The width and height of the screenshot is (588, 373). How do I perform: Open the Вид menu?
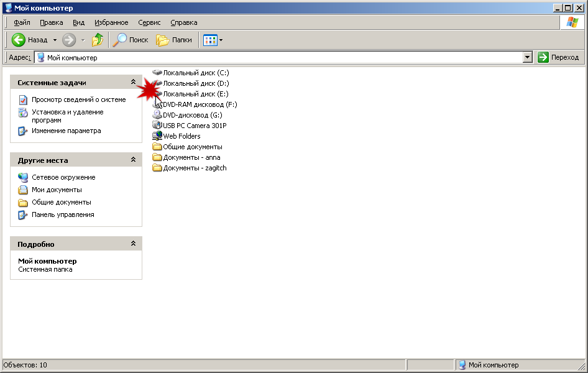point(78,22)
